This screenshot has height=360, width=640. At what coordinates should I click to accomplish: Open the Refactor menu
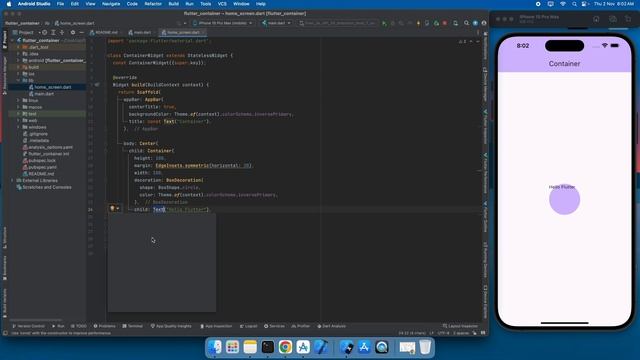click(x=153, y=4)
